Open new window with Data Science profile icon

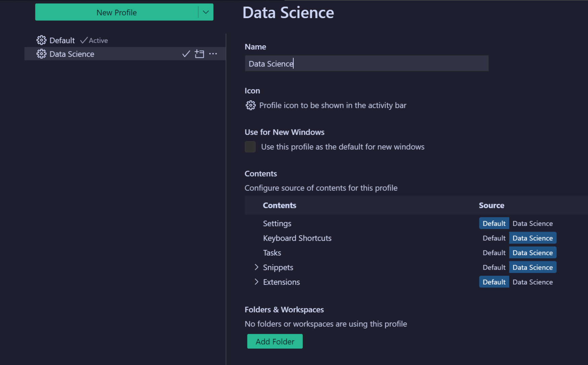point(199,54)
